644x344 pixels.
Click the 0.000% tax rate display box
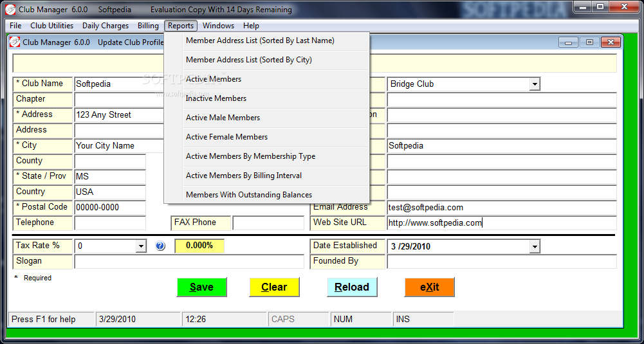pyautogui.click(x=199, y=246)
